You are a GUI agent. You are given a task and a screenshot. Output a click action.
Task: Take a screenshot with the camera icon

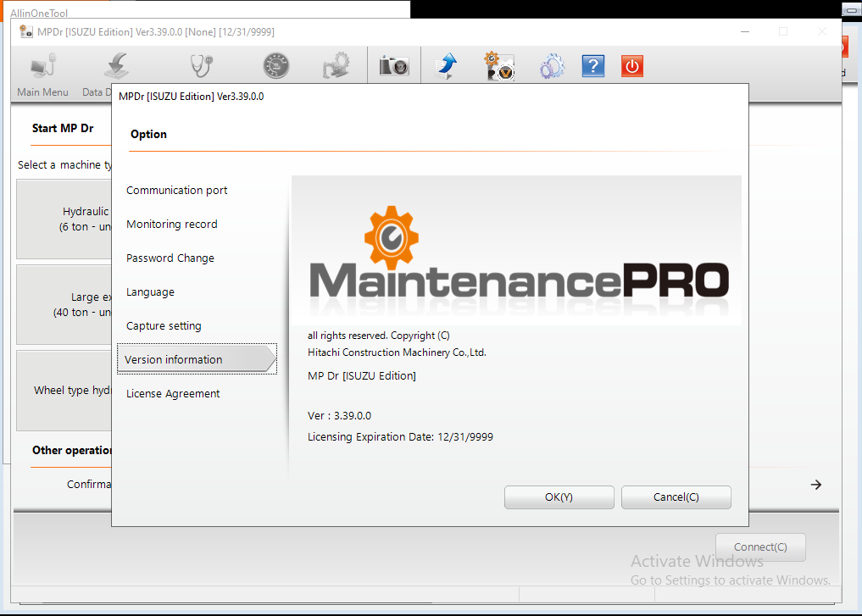[x=394, y=66]
